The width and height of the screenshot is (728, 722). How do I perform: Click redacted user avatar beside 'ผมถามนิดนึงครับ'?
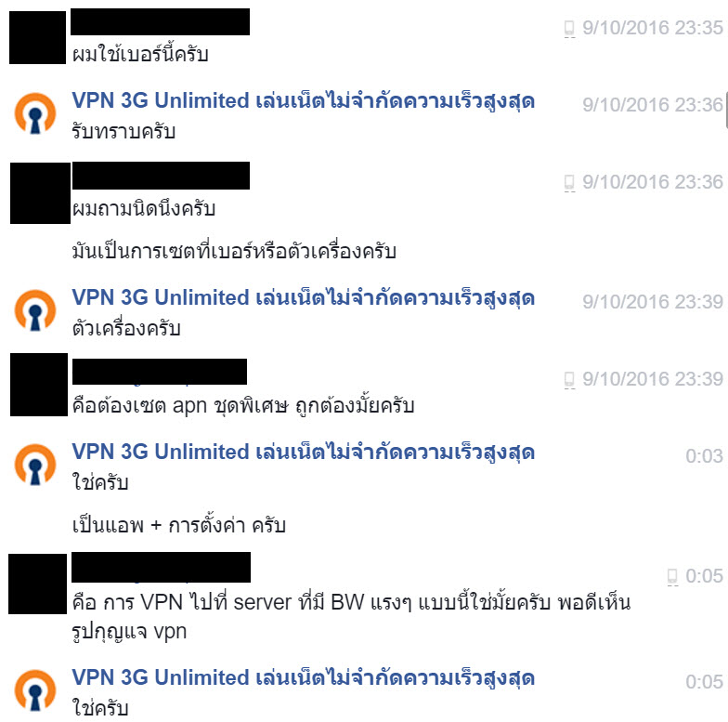[41, 193]
